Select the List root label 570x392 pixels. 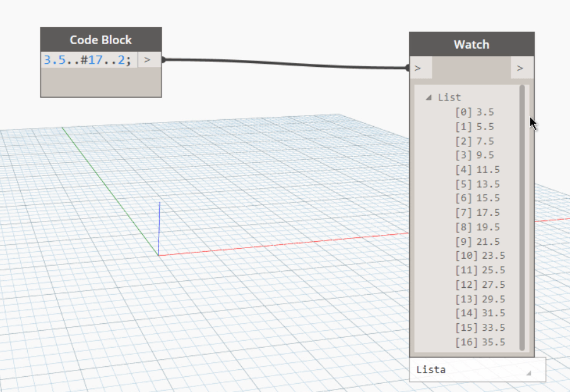[449, 97]
